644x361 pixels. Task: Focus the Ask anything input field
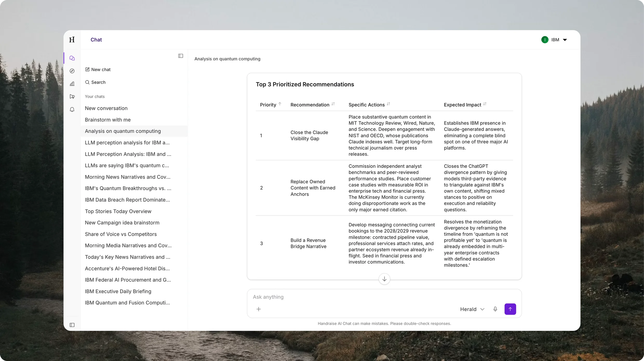(384, 297)
